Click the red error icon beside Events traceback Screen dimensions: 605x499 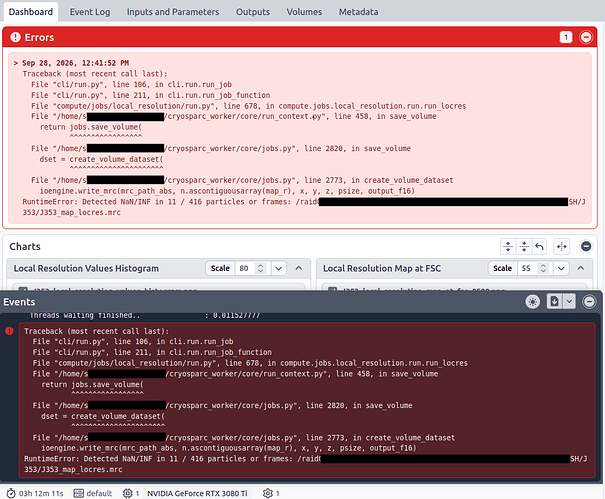pyautogui.click(x=9, y=331)
